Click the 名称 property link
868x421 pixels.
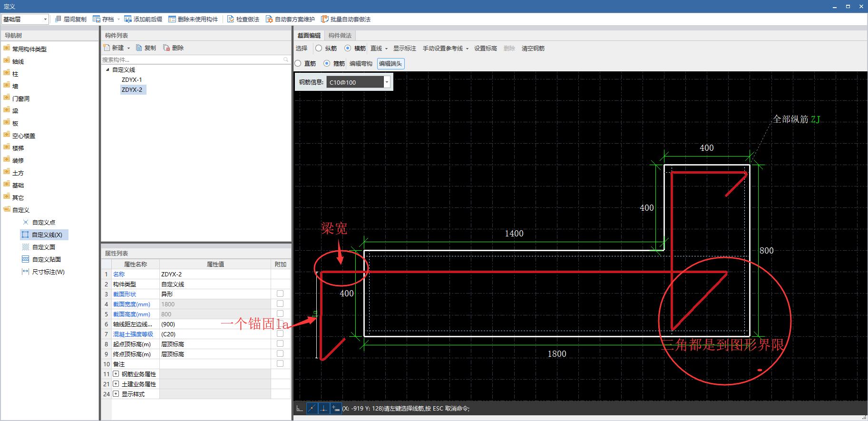pos(119,274)
